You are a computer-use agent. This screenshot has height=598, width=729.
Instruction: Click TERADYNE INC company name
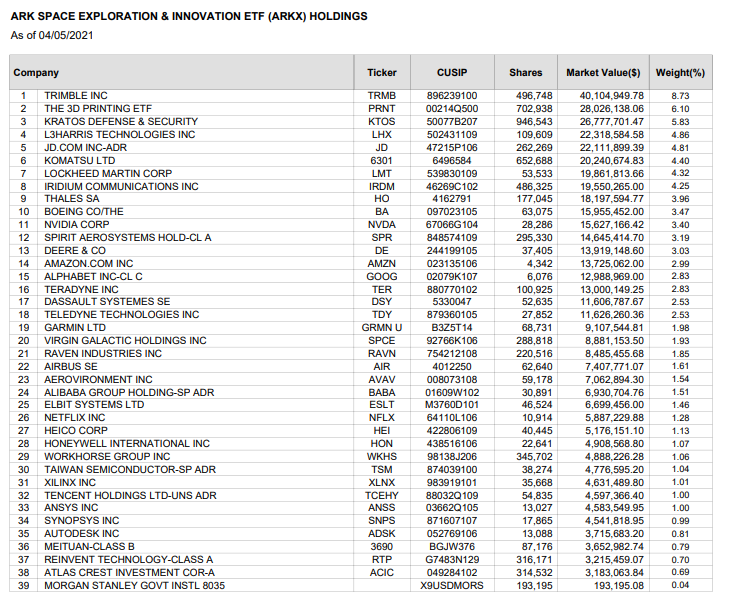pos(81,290)
